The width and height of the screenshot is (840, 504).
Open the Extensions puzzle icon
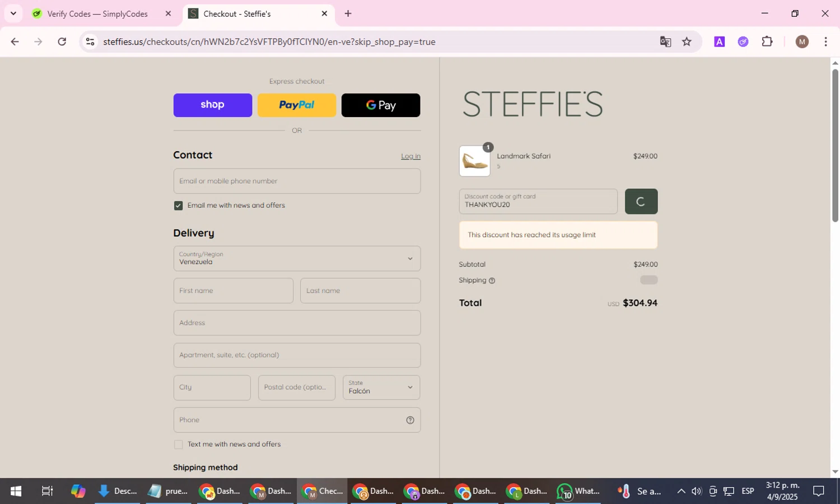[x=767, y=41]
